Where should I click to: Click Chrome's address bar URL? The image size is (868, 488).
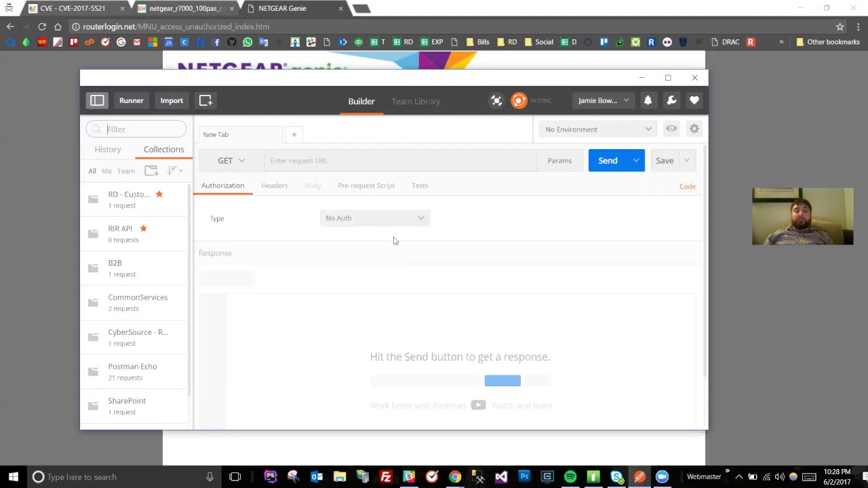click(176, 26)
